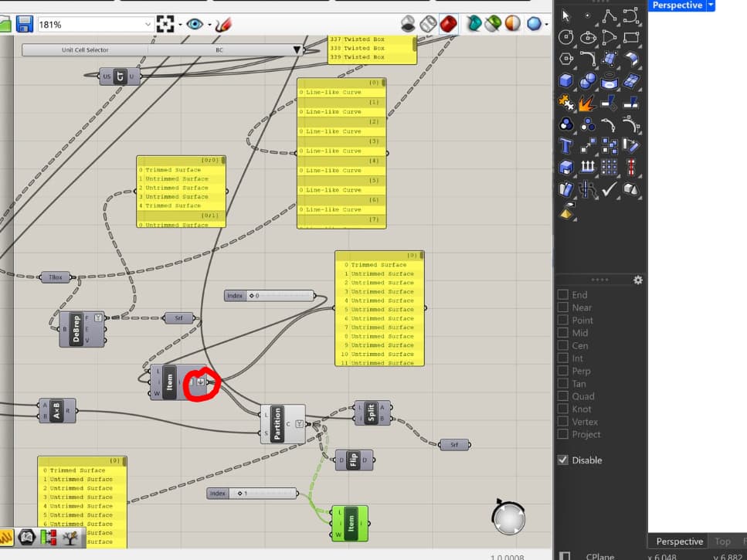This screenshot has height=560, width=747.
Task: Choose the Rhino Ellipse tool
Action: coord(588,37)
